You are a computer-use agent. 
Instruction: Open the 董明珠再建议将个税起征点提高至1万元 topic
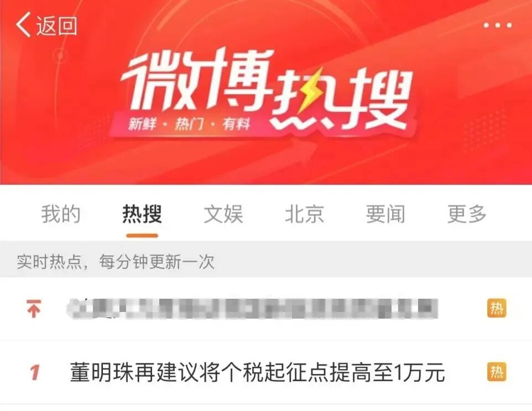(257, 372)
